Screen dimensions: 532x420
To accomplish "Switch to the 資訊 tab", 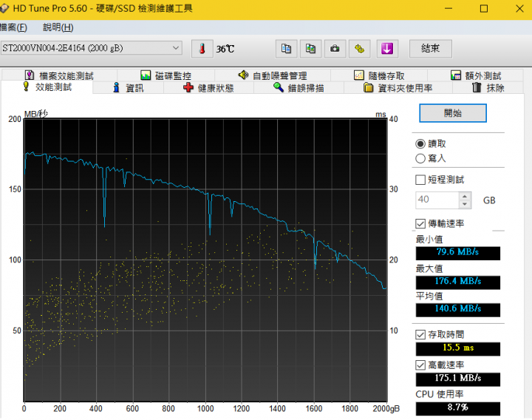I will [x=129, y=88].
